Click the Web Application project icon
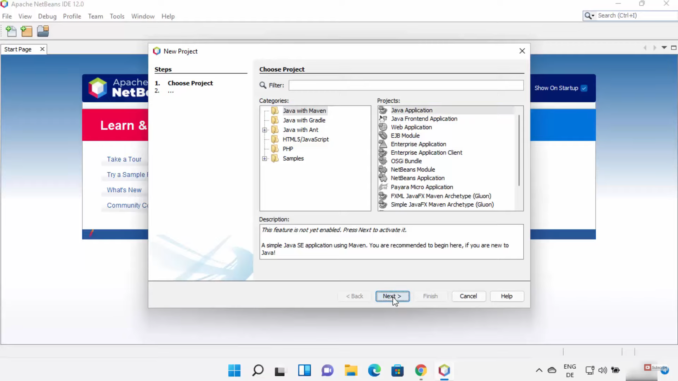 tap(383, 127)
